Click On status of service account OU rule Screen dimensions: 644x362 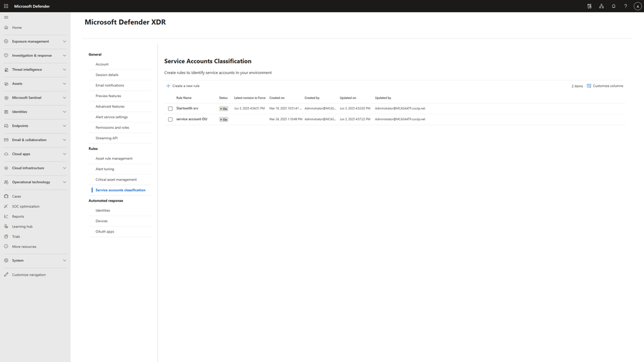[224, 119]
